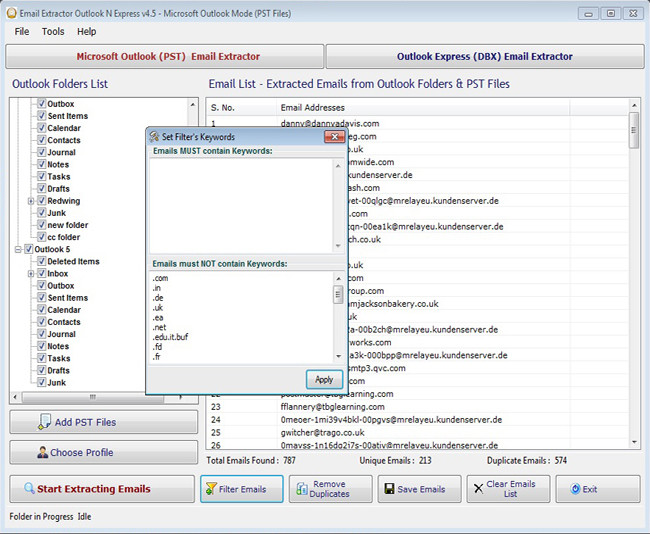Click the Filter Emails button label

pyautogui.click(x=243, y=489)
